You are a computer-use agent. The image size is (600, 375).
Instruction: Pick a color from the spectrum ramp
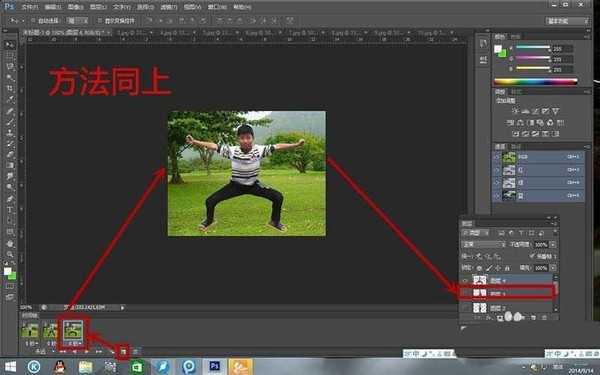click(x=536, y=81)
